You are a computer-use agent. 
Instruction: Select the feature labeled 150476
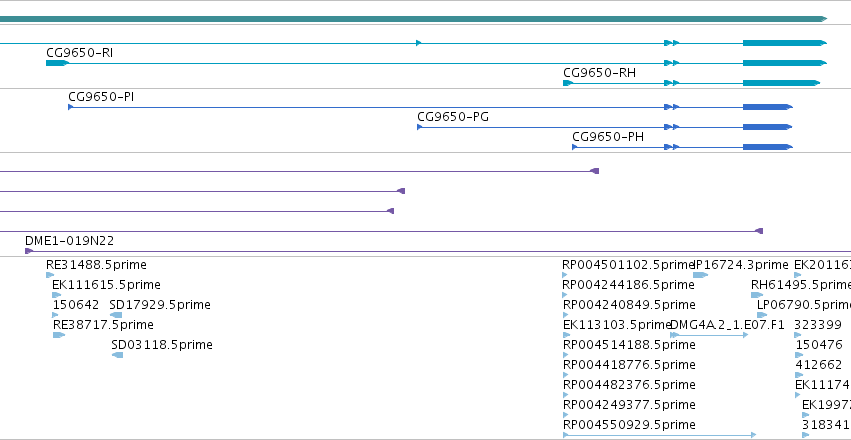819,345
